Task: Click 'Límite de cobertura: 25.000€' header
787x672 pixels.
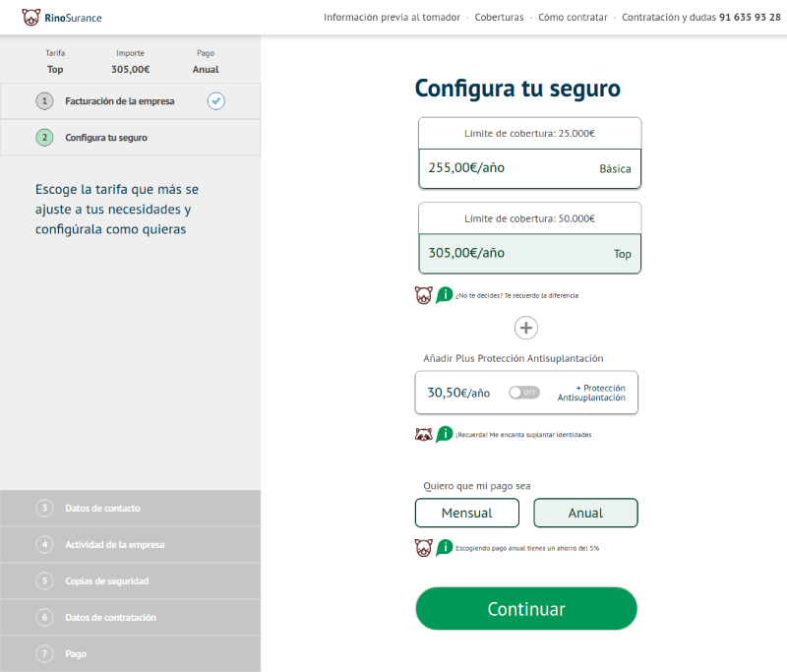Action: [x=529, y=134]
